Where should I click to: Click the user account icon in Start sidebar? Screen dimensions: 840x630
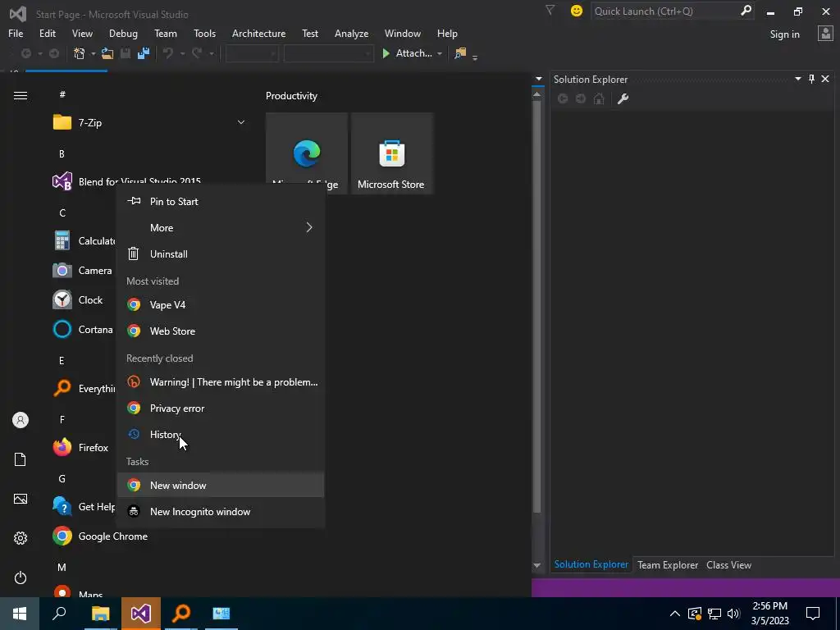21,420
